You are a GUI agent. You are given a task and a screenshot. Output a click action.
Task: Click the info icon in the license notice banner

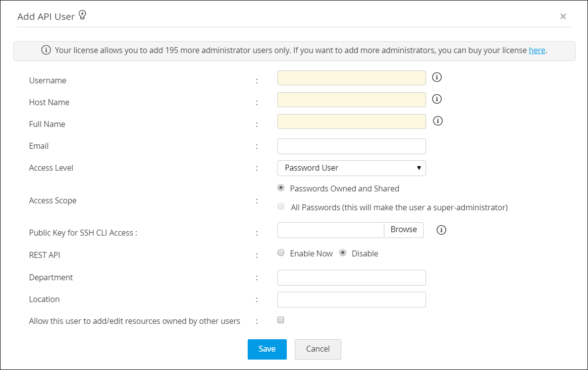[x=46, y=50]
